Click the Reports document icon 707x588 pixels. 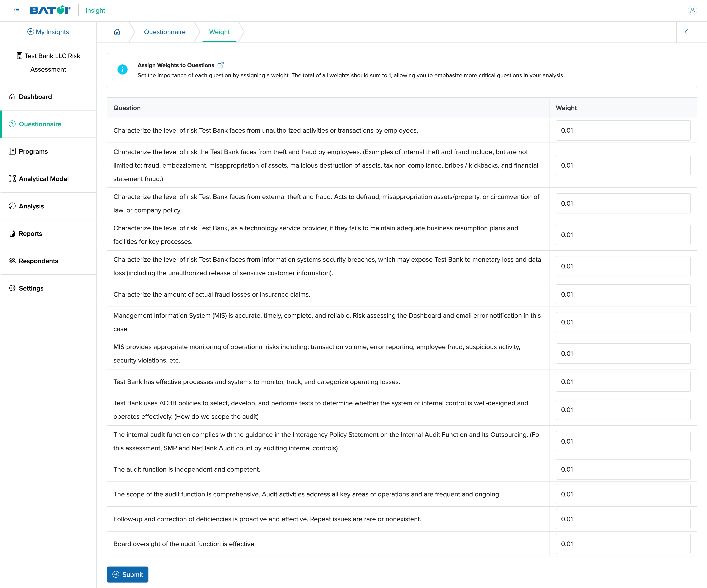pos(12,233)
